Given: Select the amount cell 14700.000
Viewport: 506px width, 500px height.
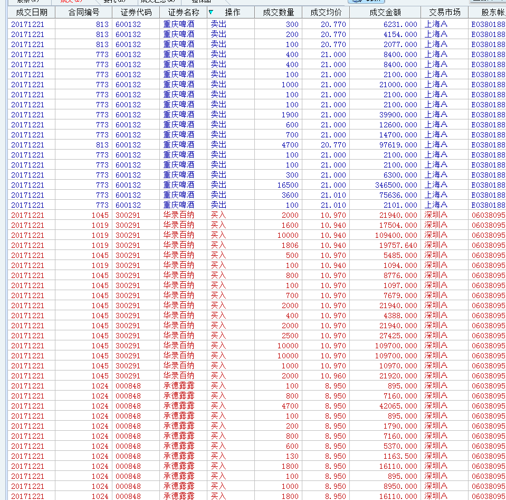Looking at the screenshot, I should 398,135.
